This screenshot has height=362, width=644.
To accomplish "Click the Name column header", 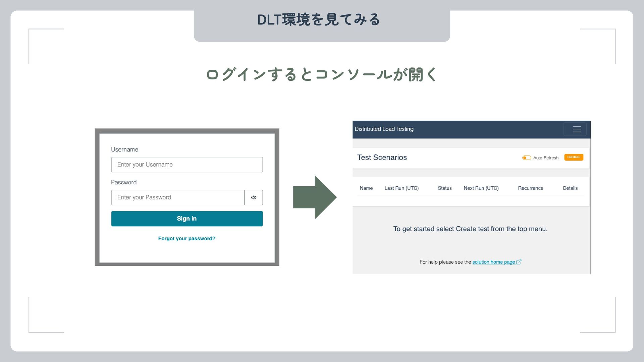I will pos(366,188).
